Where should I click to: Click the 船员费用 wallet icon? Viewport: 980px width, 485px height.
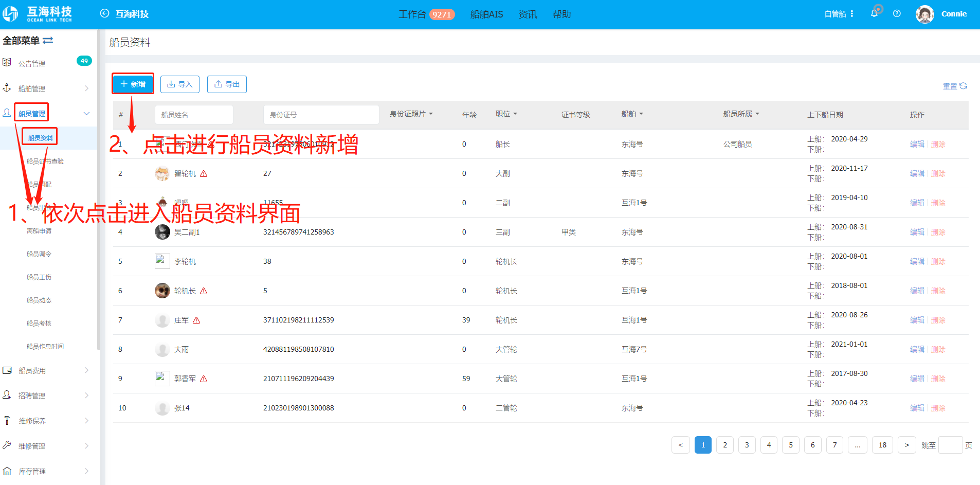(x=7, y=370)
